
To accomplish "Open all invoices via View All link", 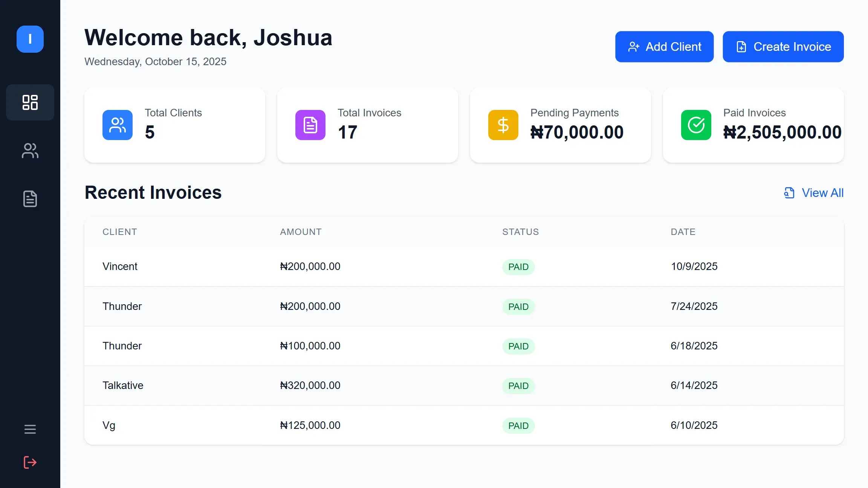I will coord(822,192).
